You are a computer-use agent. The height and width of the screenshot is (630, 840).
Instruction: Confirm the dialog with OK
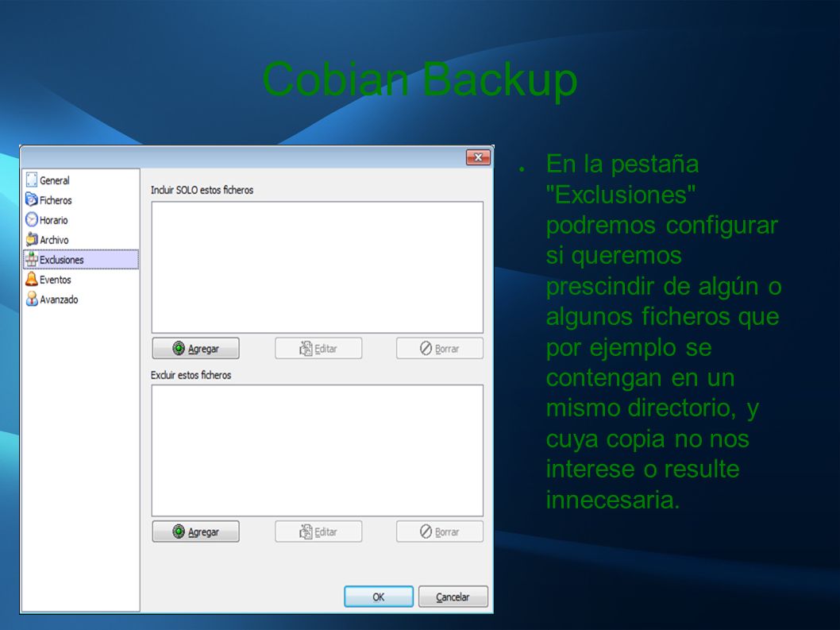pos(379,597)
